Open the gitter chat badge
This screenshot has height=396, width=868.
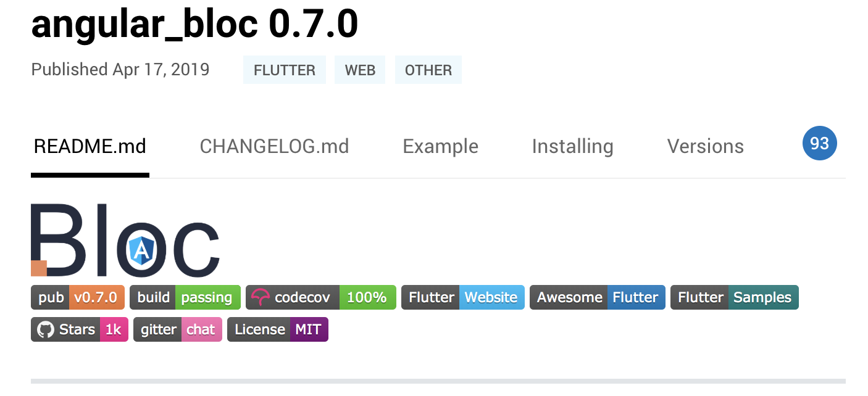tap(178, 329)
